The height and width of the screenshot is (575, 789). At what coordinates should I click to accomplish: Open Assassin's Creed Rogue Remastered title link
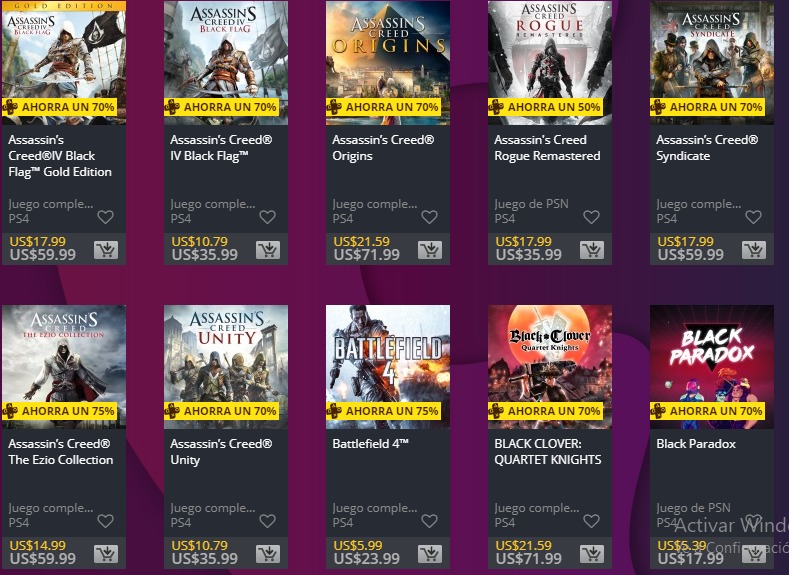click(547, 148)
